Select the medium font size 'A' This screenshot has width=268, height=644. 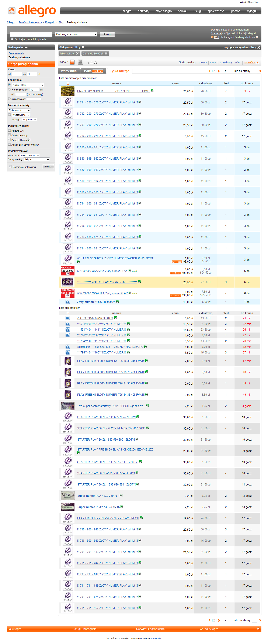91,63
